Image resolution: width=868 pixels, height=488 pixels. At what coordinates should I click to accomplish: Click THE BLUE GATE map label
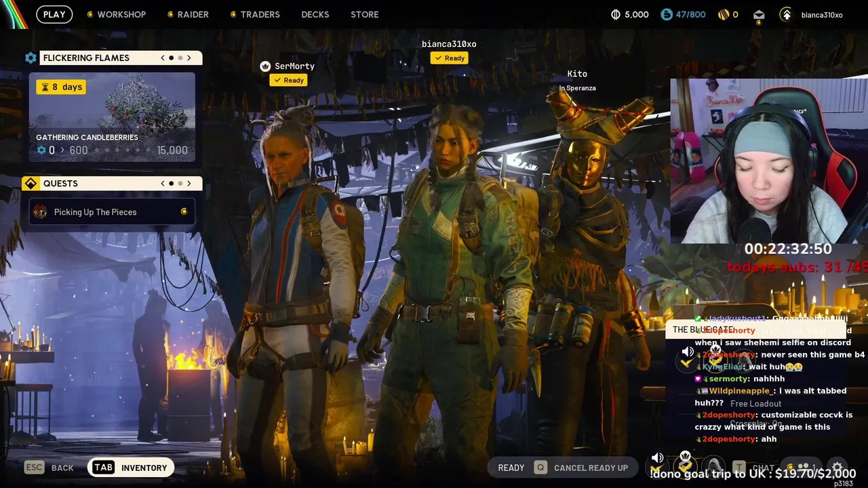coord(703,330)
